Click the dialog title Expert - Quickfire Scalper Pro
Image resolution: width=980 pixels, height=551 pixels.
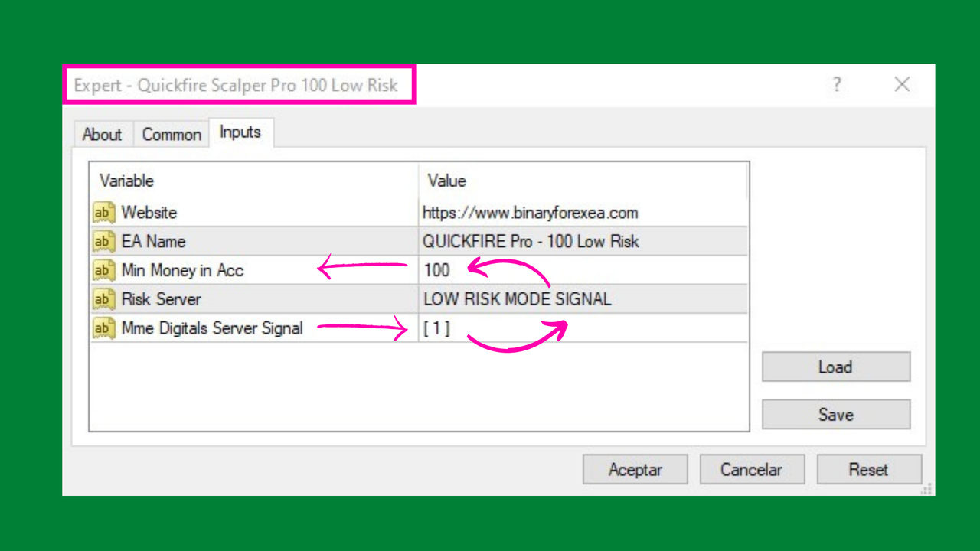237,85
